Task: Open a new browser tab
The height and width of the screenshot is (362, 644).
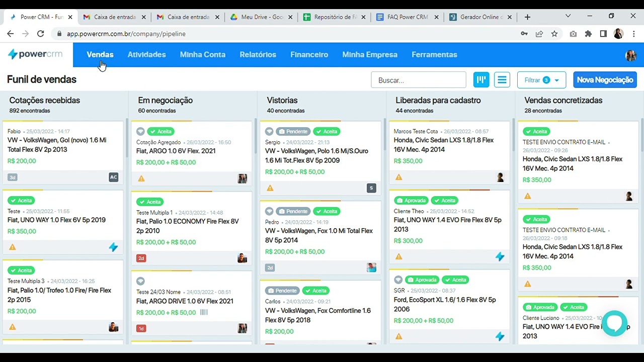Action: coord(527,17)
